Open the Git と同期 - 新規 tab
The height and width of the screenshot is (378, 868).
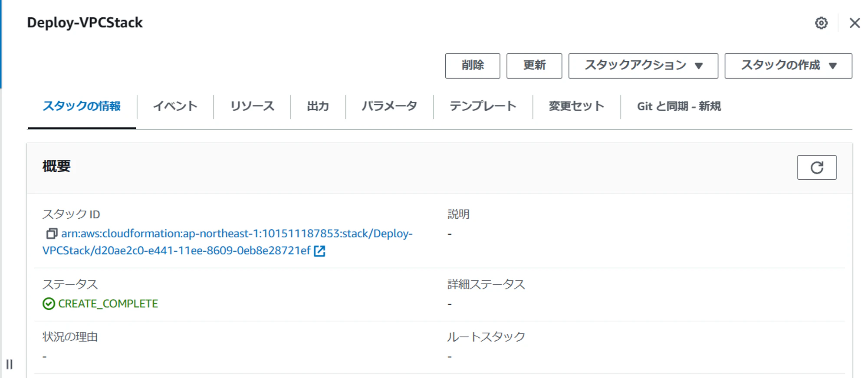[x=679, y=106]
